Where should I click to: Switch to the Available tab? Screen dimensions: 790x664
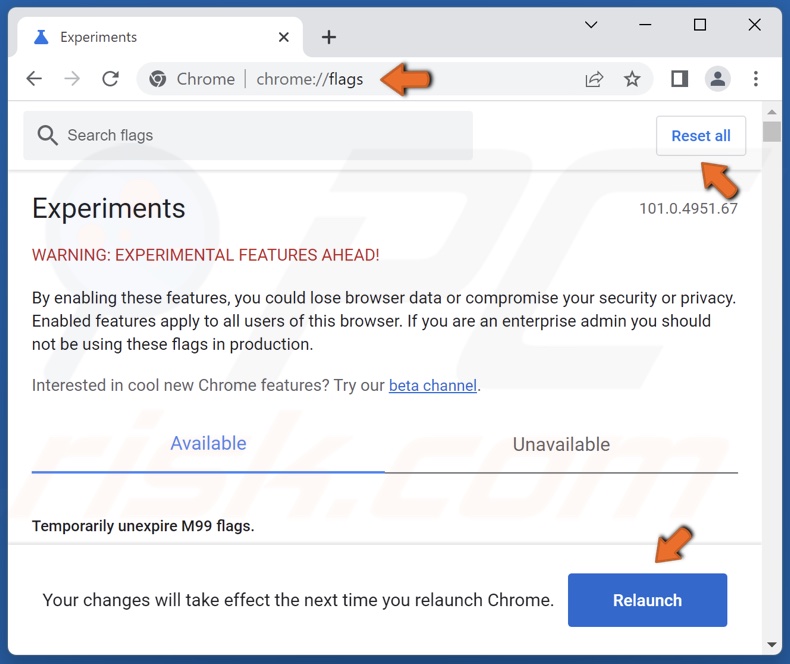pos(208,444)
